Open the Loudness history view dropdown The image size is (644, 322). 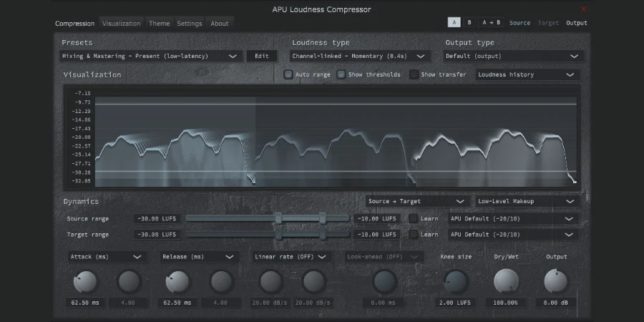(x=527, y=74)
